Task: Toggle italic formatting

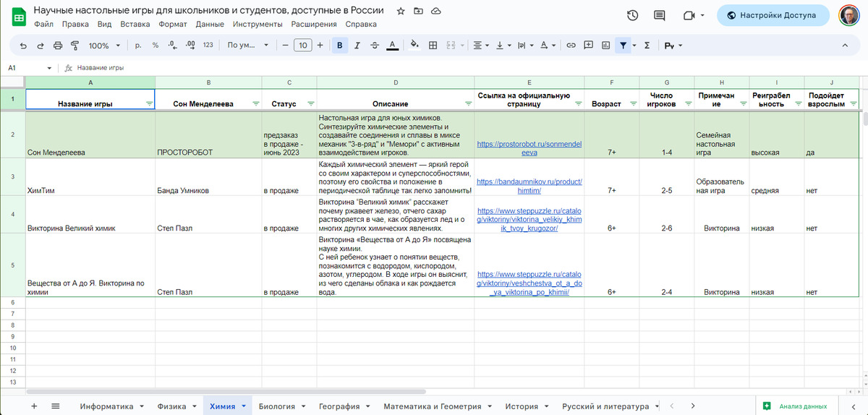Action: pos(357,46)
